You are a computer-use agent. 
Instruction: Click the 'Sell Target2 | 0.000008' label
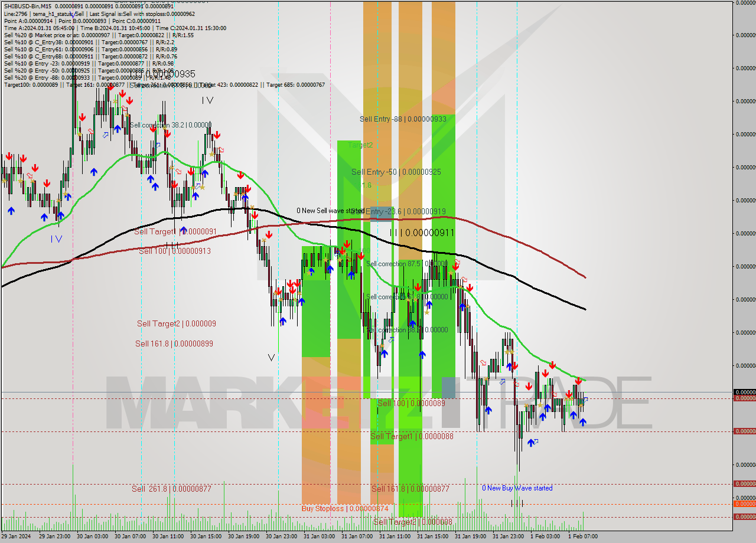click(x=413, y=522)
